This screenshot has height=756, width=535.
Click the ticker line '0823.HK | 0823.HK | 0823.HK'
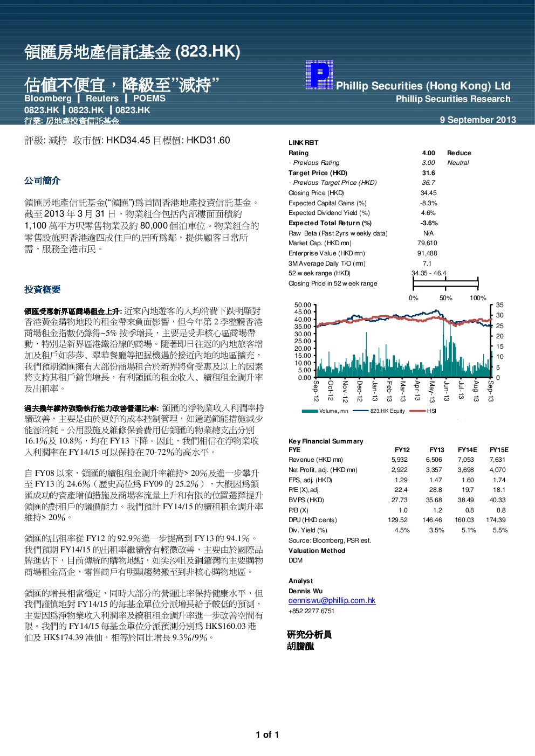point(87,110)
